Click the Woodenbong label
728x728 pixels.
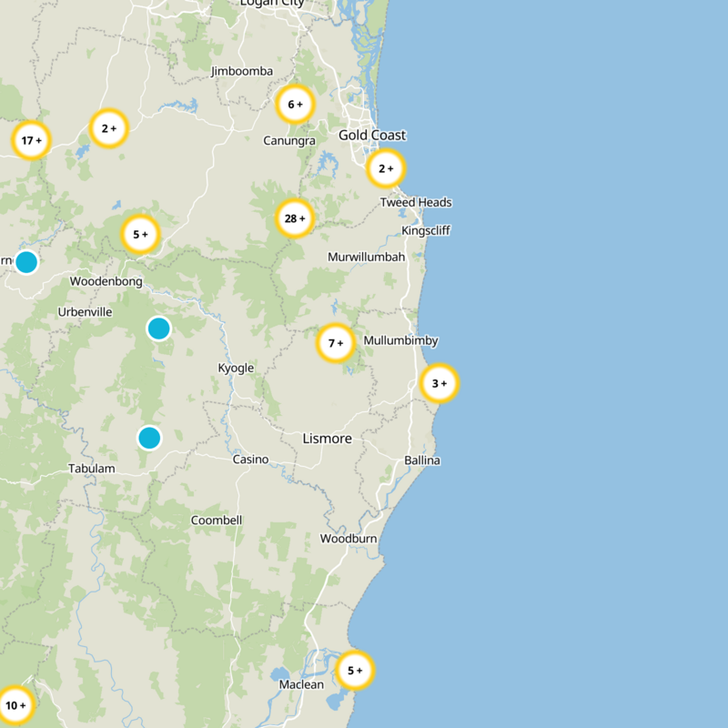tap(106, 281)
